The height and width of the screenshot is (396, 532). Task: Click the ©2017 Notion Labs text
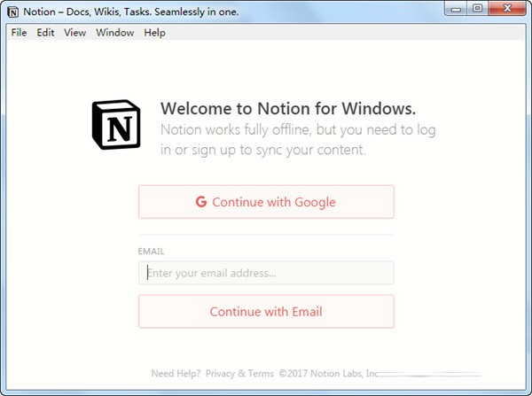point(328,373)
